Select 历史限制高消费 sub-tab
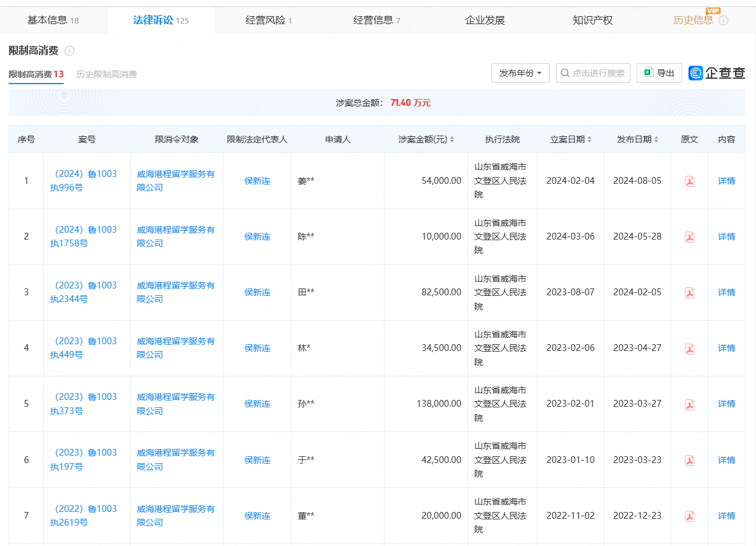 tap(106, 74)
